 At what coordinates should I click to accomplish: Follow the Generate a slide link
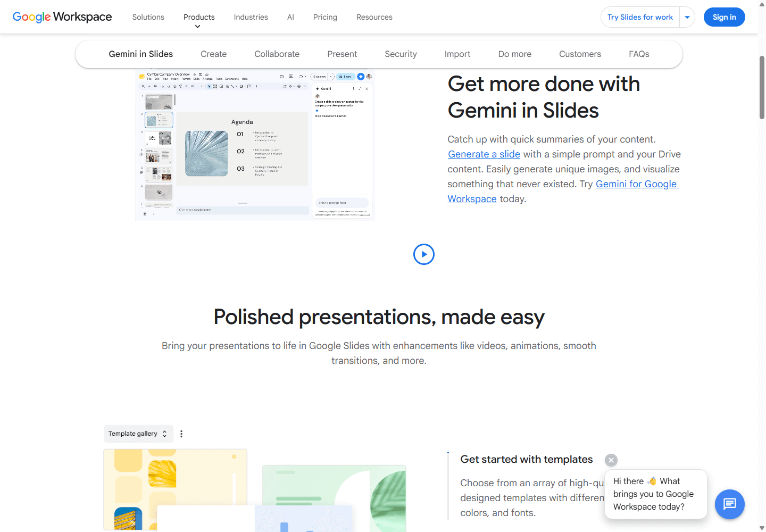484,154
